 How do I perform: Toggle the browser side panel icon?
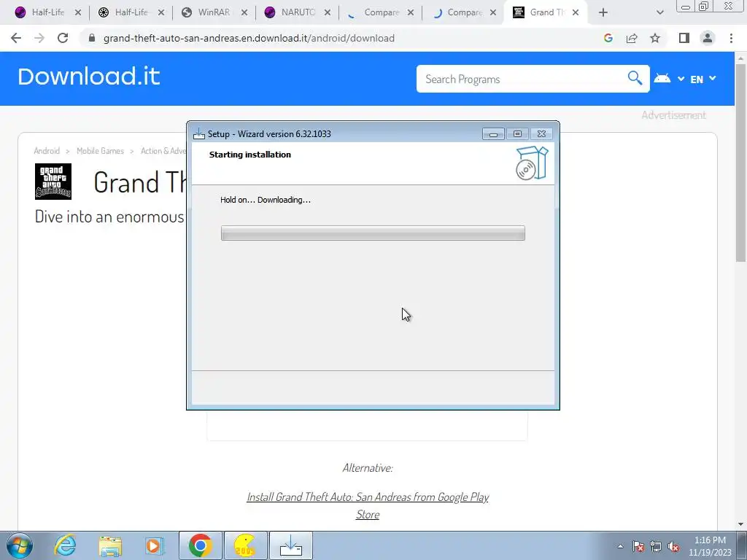pyautogui.click(x=684, y=38)
